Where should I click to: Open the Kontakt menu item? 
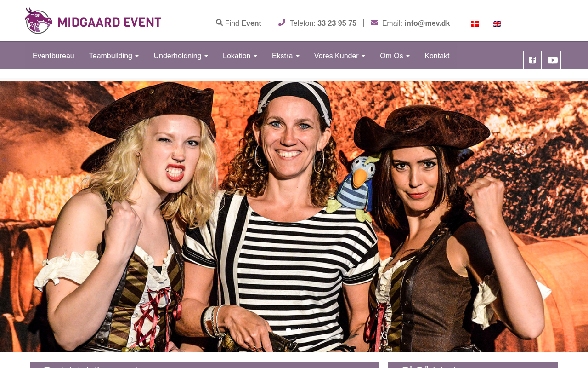437,56
